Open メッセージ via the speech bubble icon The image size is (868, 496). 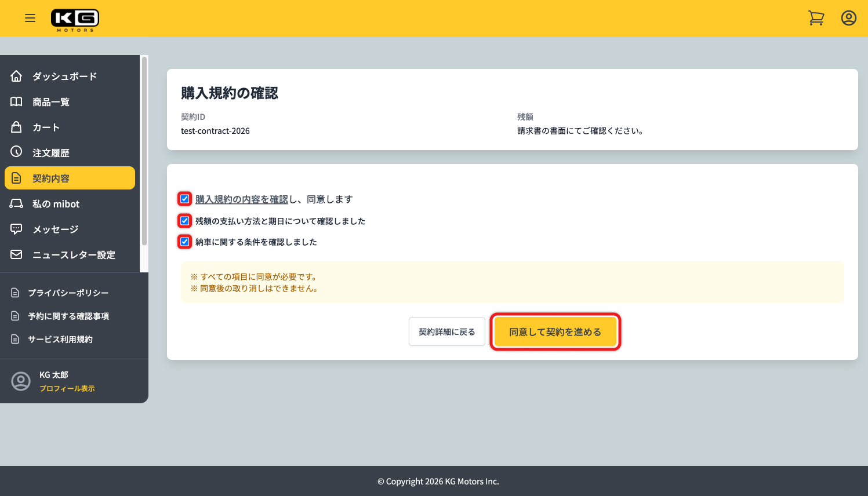17,229
